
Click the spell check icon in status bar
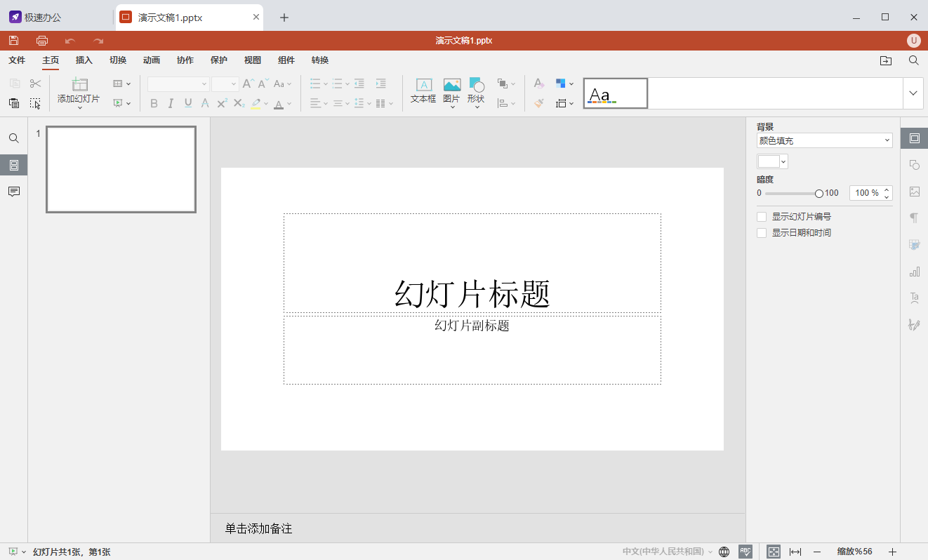[745, 552]
